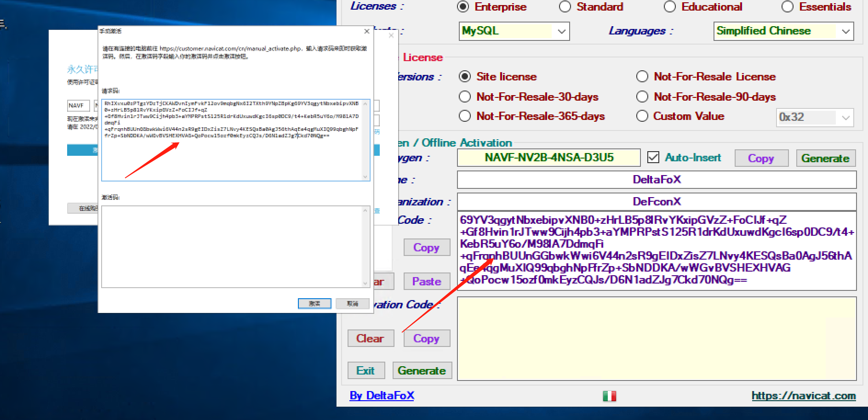Click the dialog activation code scrollbar

tap(365, 247)
